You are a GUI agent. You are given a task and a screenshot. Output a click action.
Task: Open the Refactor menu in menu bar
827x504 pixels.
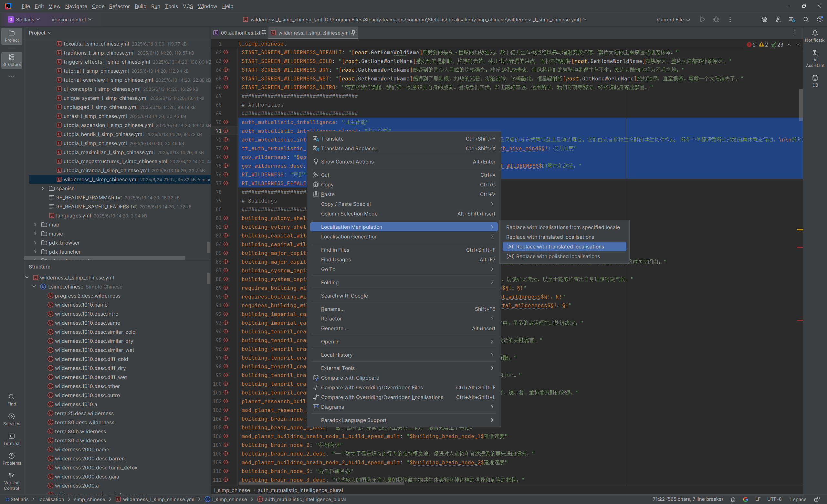(x=119, y=6)
